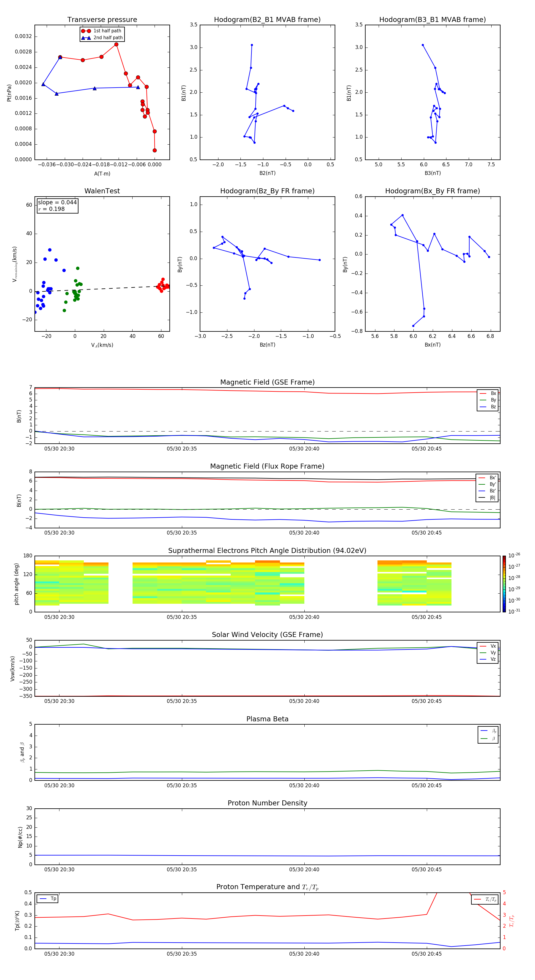Click '05/30 20:45' tick under Proton Number Density
535x980 pixels.
(x=427, y=869)
